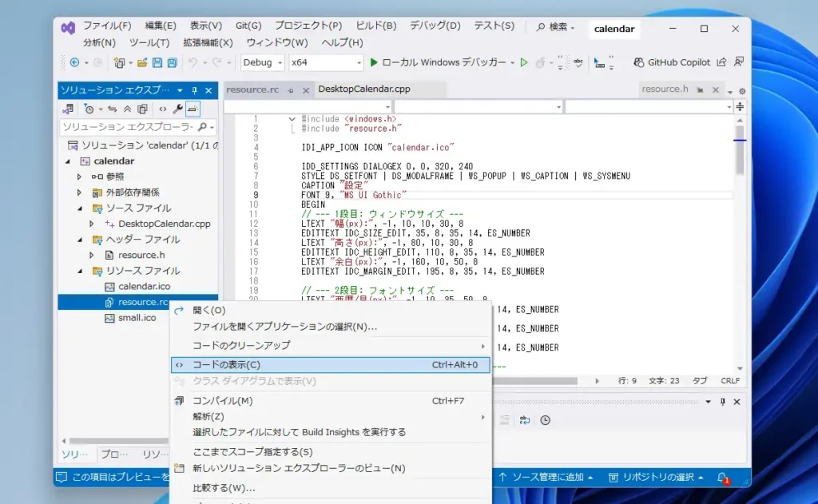The width and height of the screenshot is (818, 504).
Task: Click properties wrench icon in Solution Explorer
Action: coord(178,109)
